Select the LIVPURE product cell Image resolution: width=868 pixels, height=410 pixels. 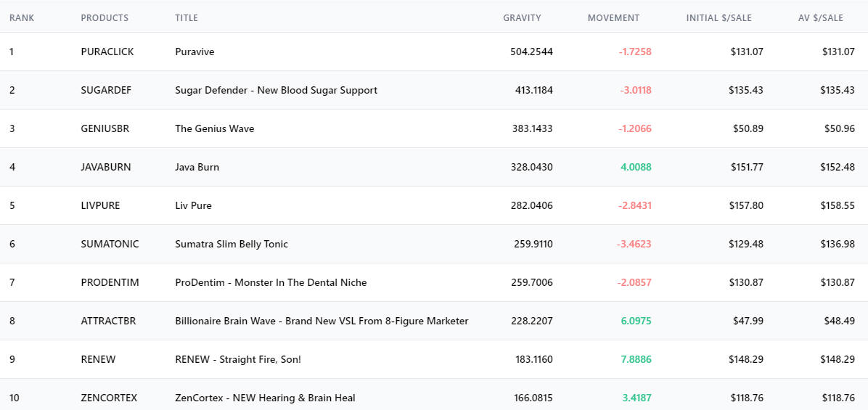[x=100, y=206]
